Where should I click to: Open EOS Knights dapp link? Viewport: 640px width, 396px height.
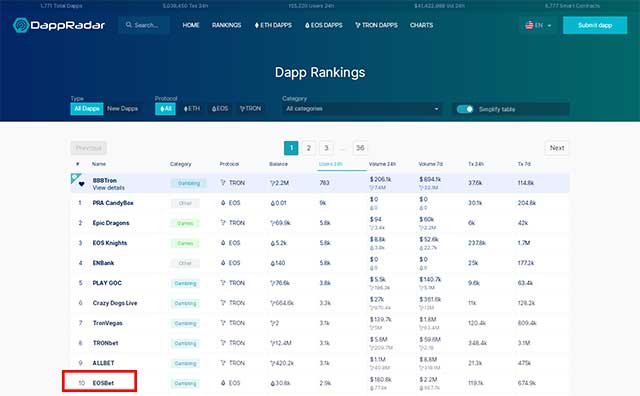[110, 243]
